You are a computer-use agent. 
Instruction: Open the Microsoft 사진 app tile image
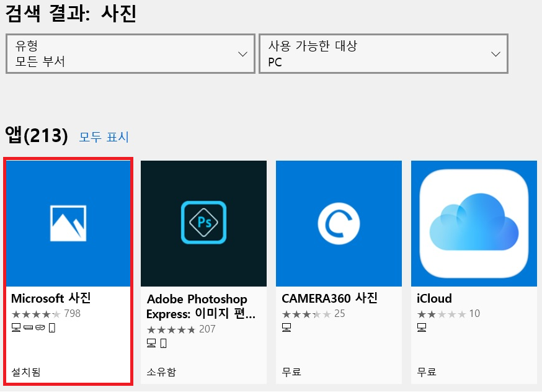pyautogui.click(x=68, y=223)
